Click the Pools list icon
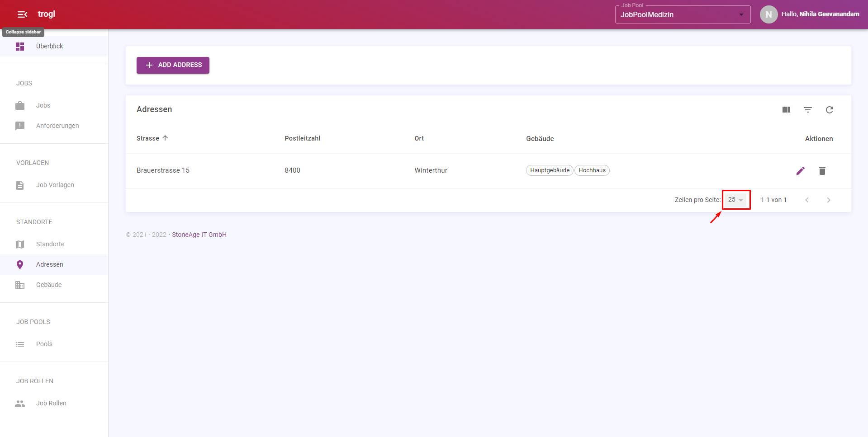 point(20,344)
